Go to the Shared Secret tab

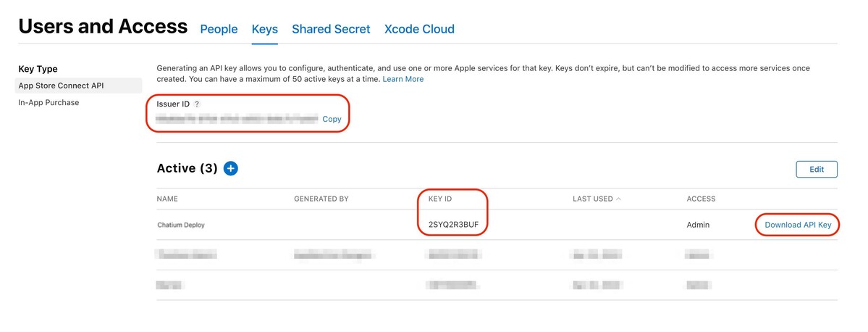(331, 29)
